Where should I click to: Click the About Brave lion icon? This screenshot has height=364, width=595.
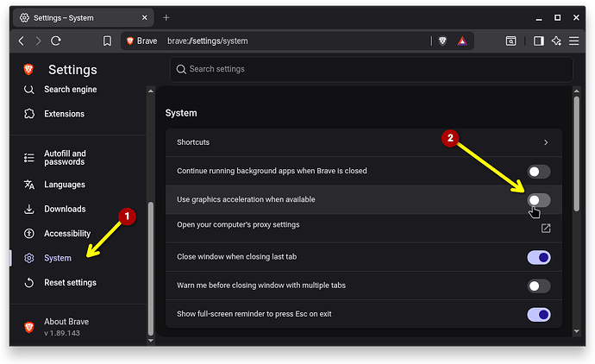[29, 327]
